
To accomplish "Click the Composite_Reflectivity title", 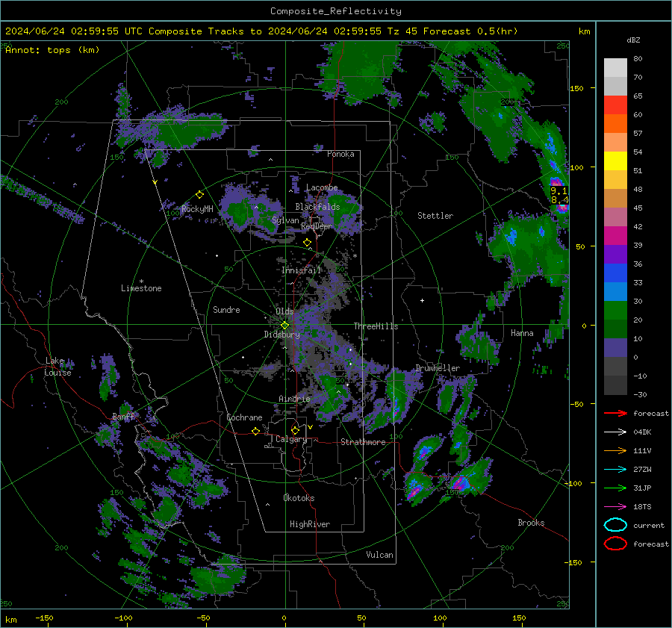I will (336, 11).
